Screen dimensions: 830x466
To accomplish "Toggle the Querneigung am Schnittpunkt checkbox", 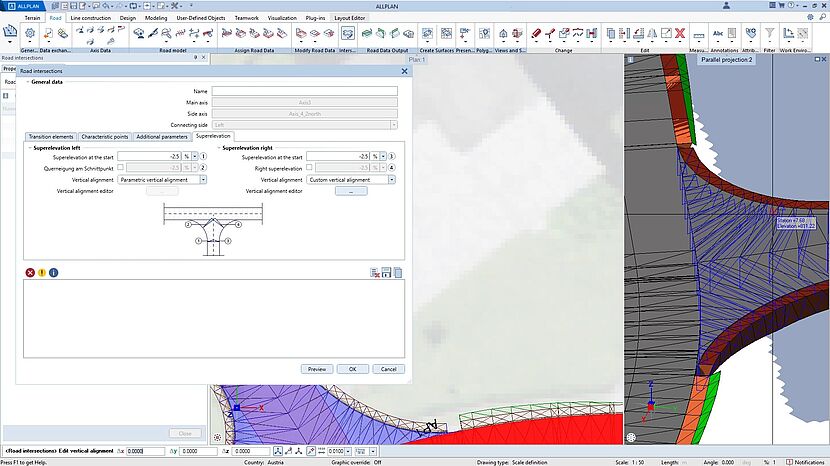I will click(120, 168).
